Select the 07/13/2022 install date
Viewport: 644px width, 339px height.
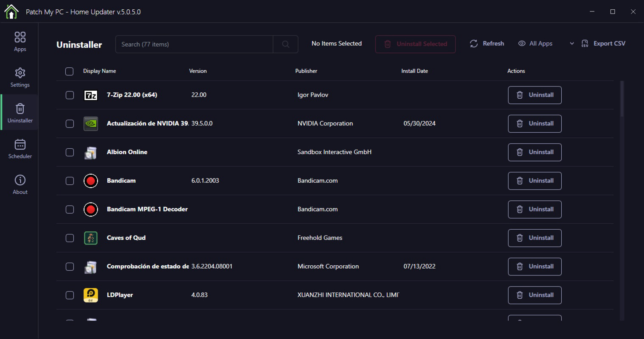pos(419,267)
